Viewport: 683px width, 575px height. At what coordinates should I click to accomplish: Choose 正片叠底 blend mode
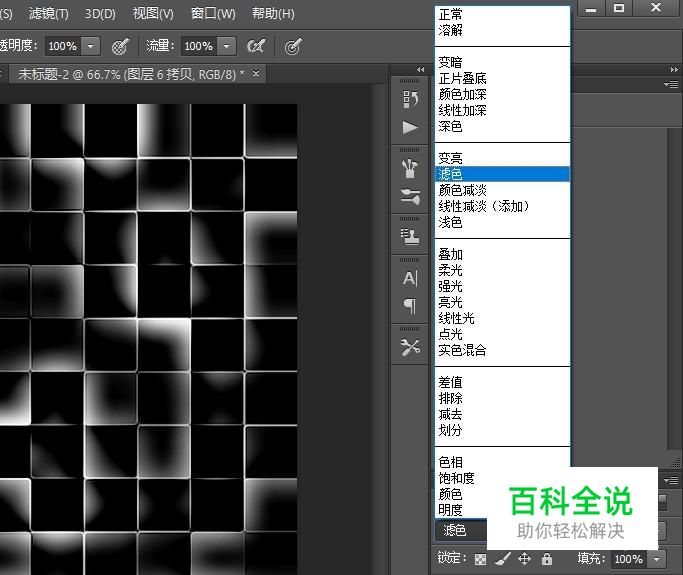[502, 78]
